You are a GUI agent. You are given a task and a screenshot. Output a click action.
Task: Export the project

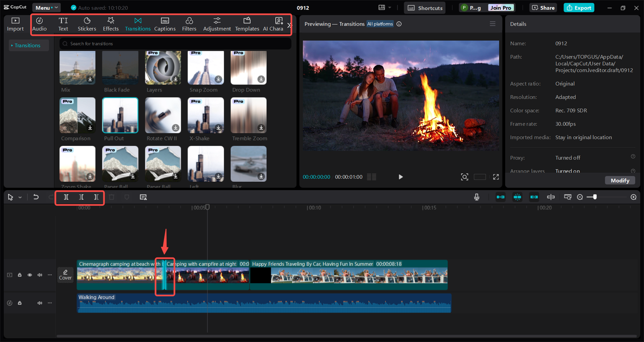click(579, 8)
